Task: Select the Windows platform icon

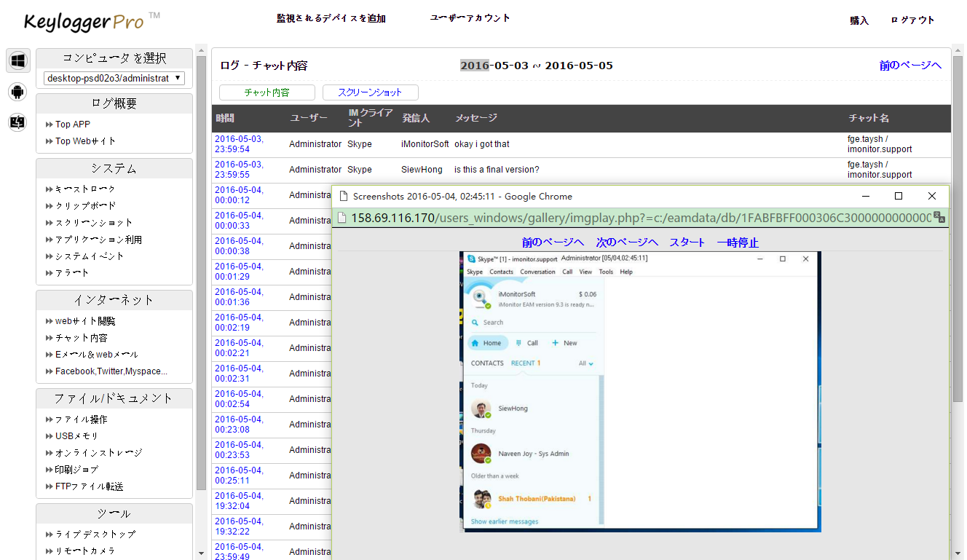Action: coord(18,60)
